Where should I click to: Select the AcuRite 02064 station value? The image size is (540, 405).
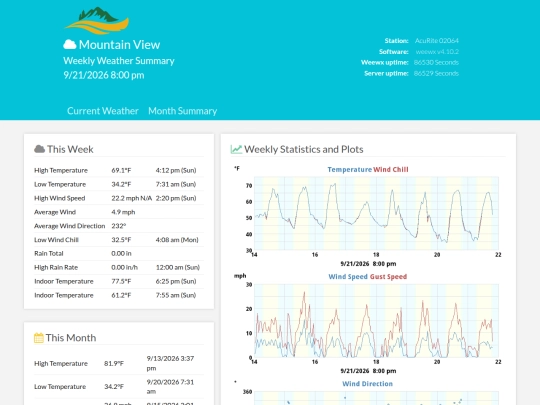coord(437,41)
